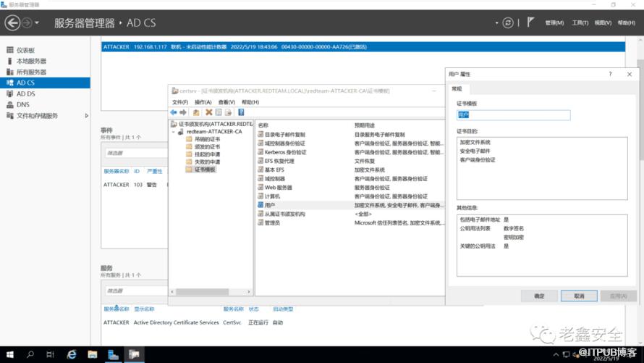Select 计算机 template
644x363 pixels.
point(272,196)
